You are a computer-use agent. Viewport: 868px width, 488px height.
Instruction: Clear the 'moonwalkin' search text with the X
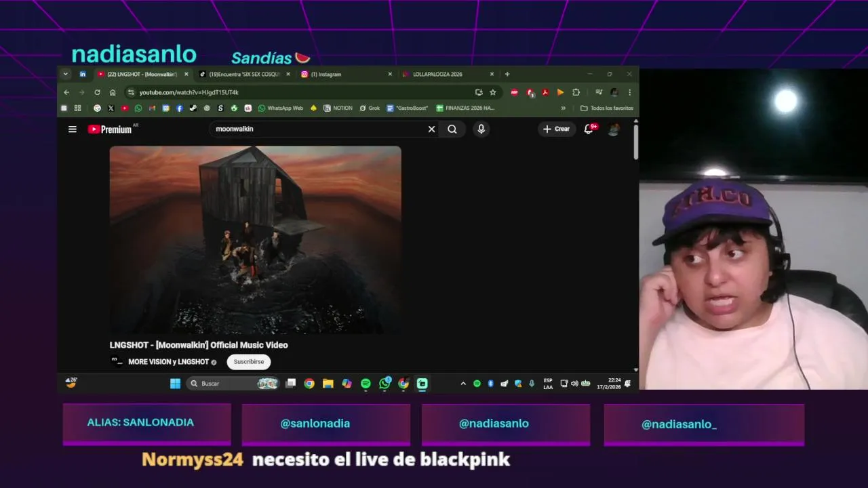[x=431, y=129]
